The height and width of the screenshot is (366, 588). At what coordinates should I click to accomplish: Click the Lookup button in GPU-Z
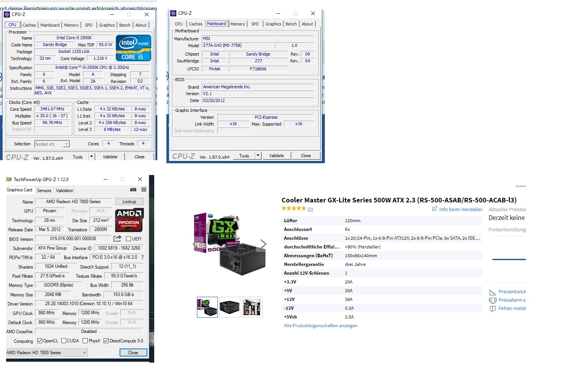click(x=129, y=202)
